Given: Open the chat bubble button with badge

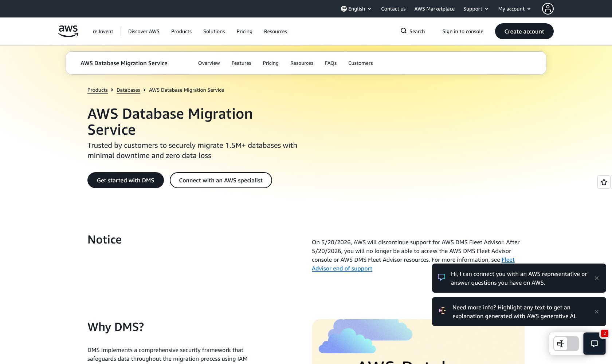Looking at the screenshot, I should tap(595, 344).
